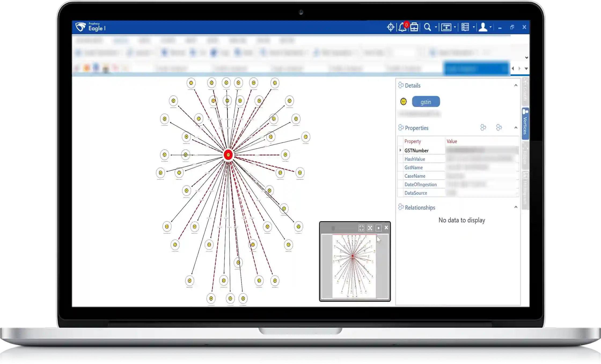
Task: Click the fit-to-frame icon in minimap overview
Action: click(361, 228)
